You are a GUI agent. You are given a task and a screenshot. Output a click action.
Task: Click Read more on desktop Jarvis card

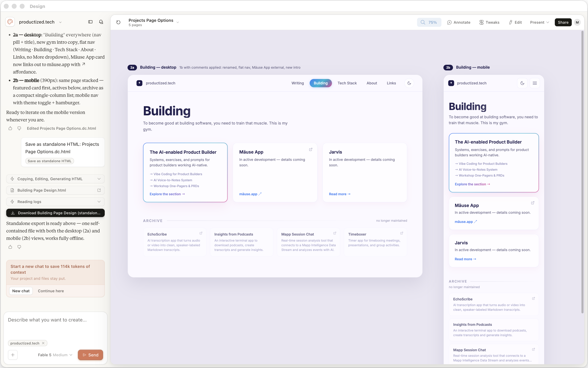[339, 194]
